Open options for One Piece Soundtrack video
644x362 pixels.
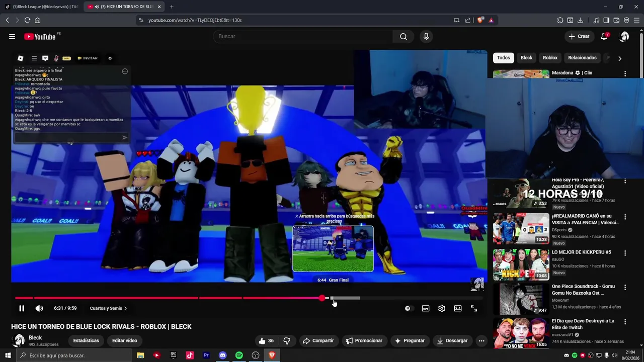click(625, 288)
